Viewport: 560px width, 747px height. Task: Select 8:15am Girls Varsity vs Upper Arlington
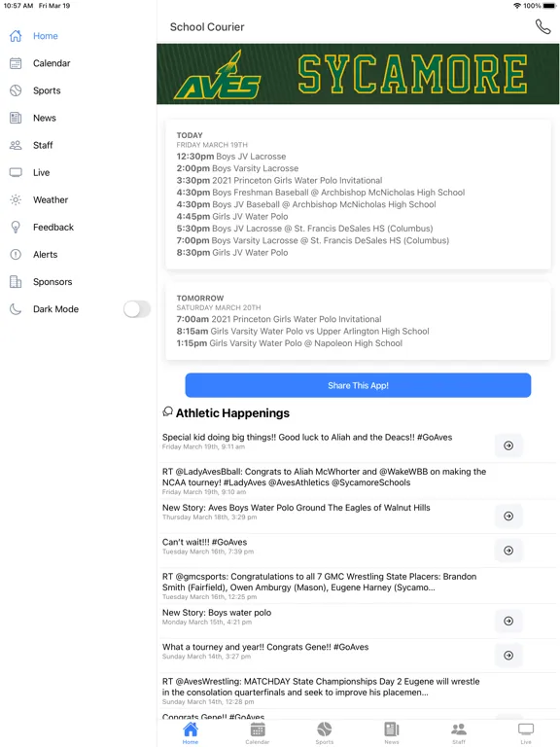303,331
